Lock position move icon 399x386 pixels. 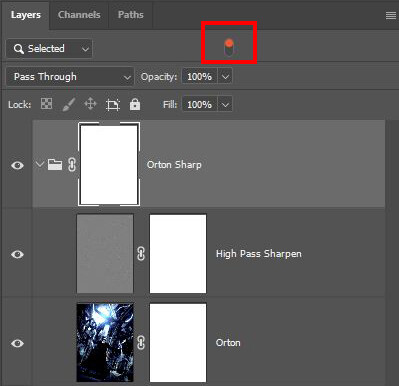pos(90,104)
